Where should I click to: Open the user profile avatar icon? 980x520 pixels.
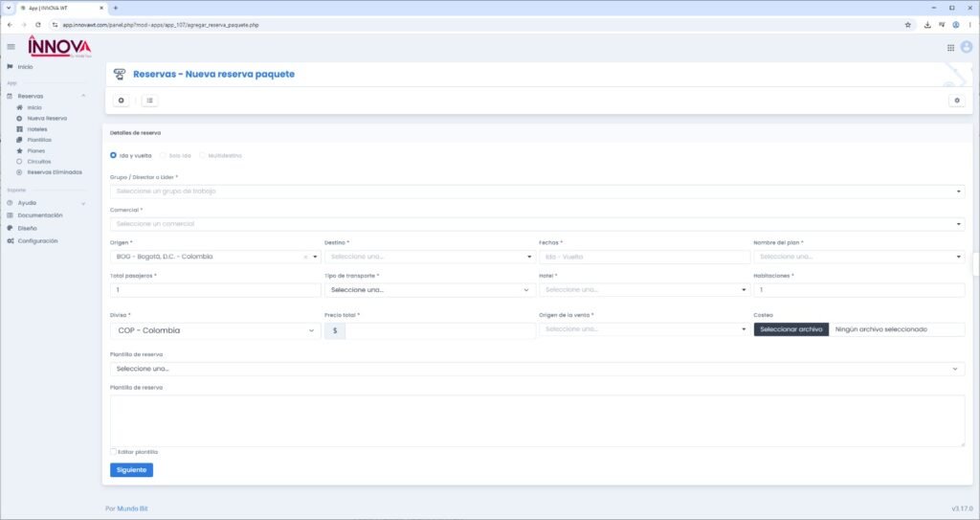(x=967, y=47)
